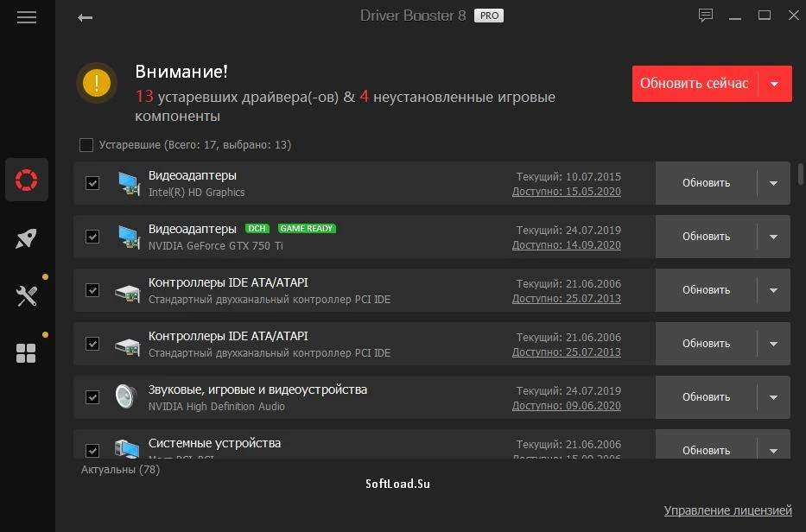Viewport: 806px width, 532px height.
Task: Update the NVIDIA GeForce GTX 750 Ti driver
Action: tap(706, 237)
